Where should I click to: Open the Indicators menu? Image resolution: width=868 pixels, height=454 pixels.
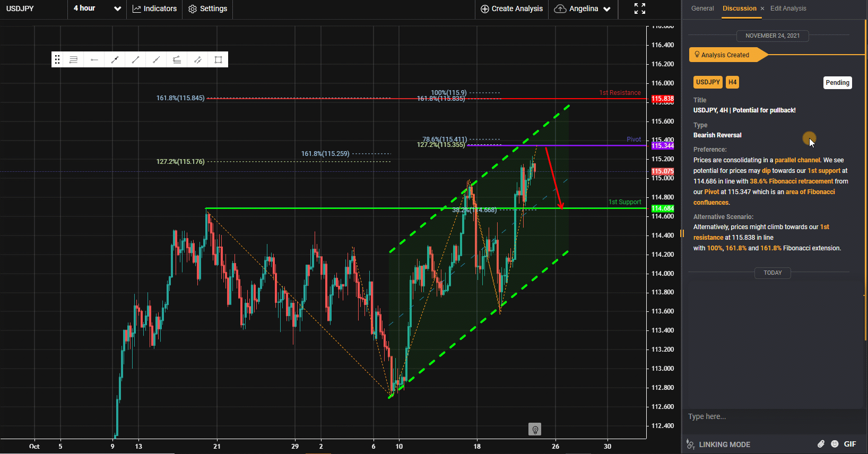click(x=154, y=8)
